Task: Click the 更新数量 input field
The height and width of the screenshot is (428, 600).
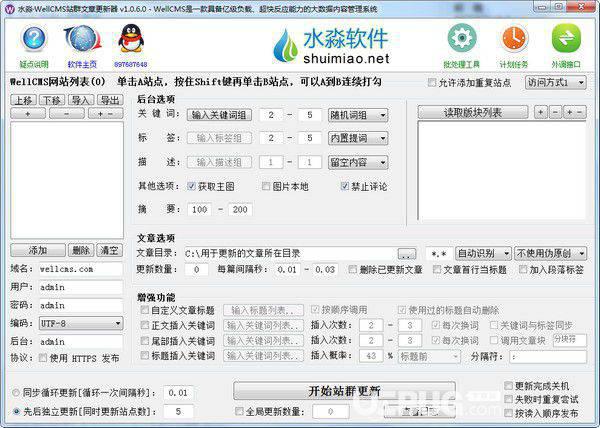Action: [x=197, y=269]
